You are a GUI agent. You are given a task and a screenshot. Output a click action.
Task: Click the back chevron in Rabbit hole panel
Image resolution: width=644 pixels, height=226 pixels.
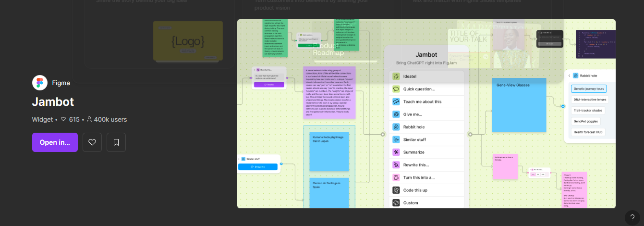(x=569, y=75)
